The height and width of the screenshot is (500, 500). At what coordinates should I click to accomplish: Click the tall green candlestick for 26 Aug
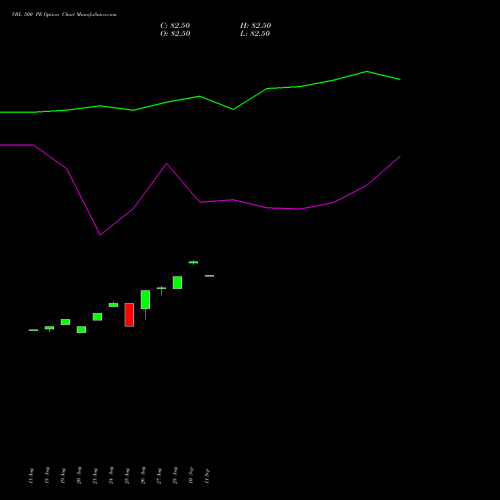[145, 299]
